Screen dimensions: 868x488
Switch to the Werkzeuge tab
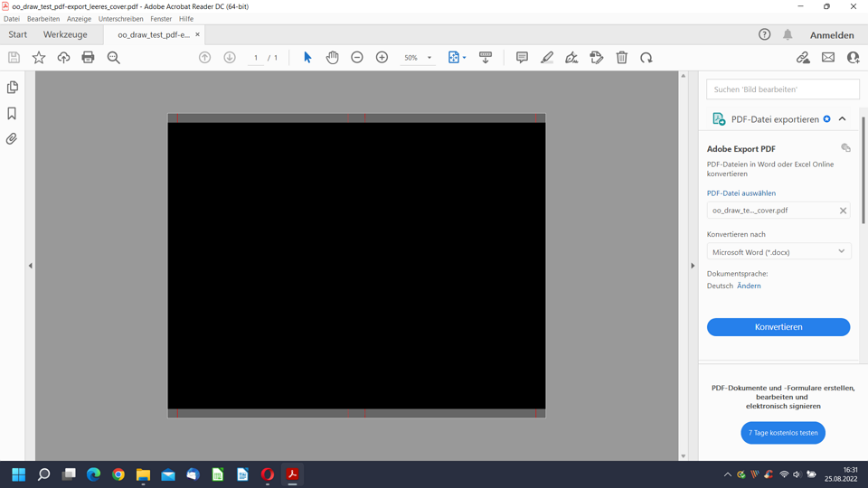click(x=65, y=35)
